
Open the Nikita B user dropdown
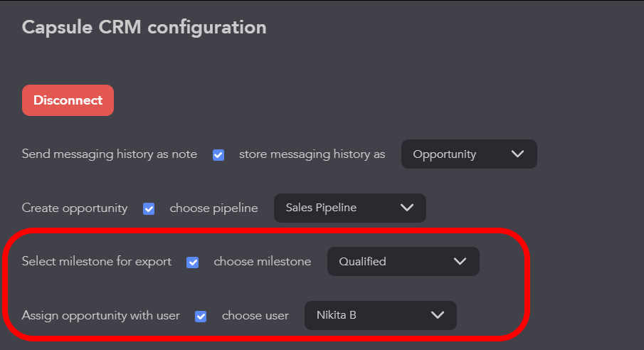[380, 315]
